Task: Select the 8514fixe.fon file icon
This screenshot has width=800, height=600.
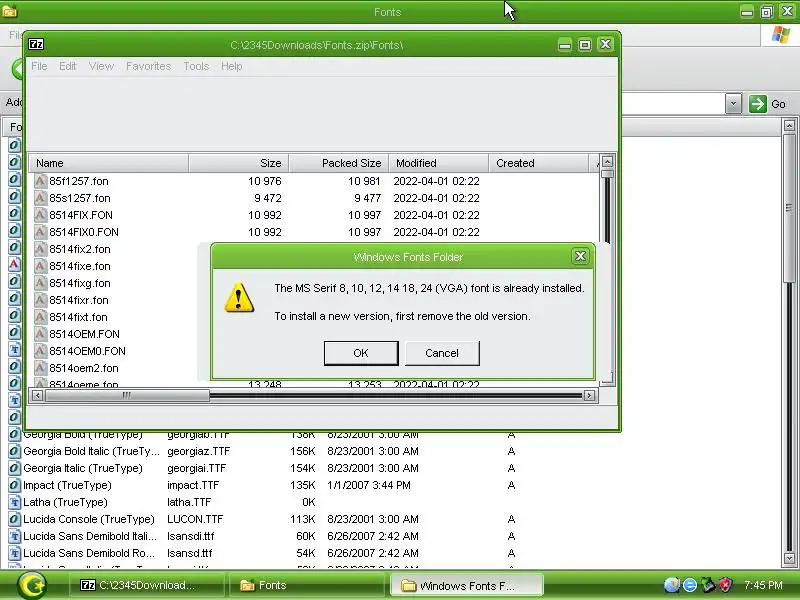Action: click(40, 266)
